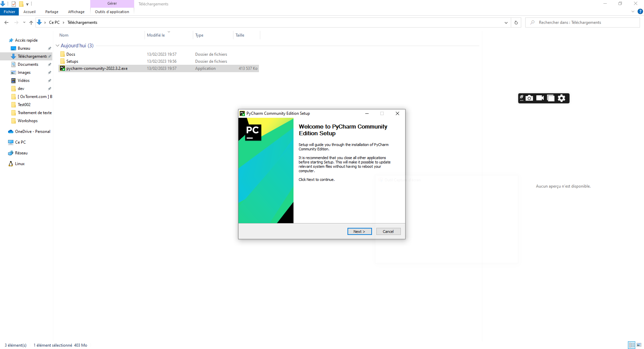This screenshot has width=644, height=349.
Task: Click Ce PC in the address breadcrumb
Action: pyautogui.click(x=54, y=22)
